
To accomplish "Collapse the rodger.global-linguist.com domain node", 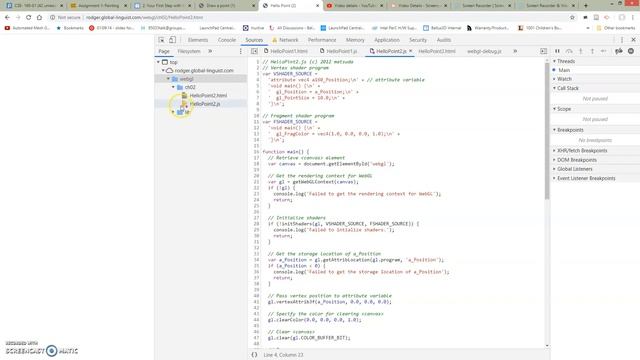I will (x=163, y=71).
